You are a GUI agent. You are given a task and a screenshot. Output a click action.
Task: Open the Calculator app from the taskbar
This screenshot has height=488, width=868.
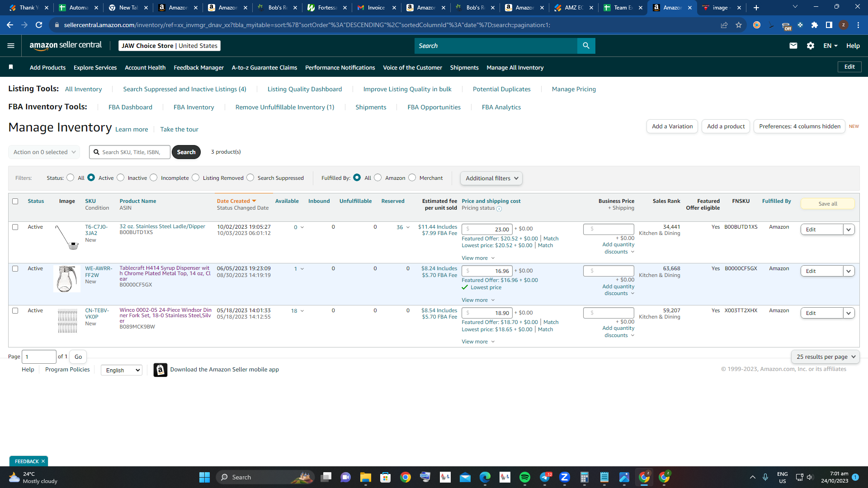pyautogui.click(x=584, y=477)
